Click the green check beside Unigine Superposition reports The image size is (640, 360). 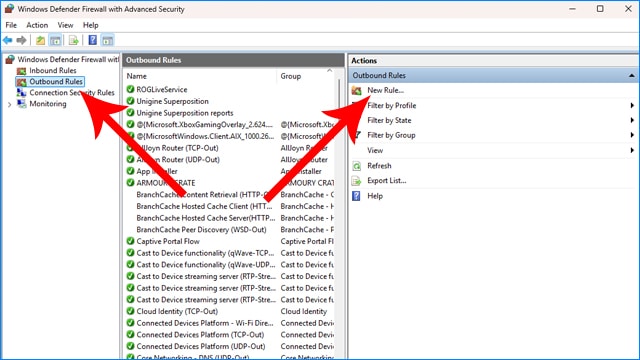pos(130,113)
